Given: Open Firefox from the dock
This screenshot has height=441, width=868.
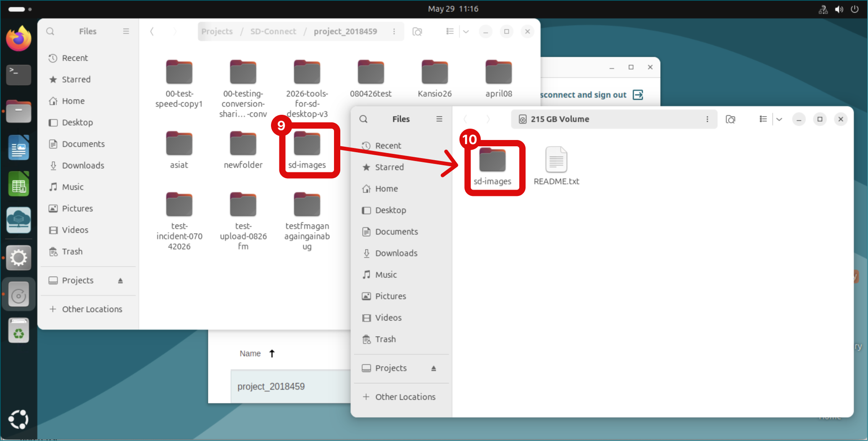Looking at the screenshot, I should point(18,39).
